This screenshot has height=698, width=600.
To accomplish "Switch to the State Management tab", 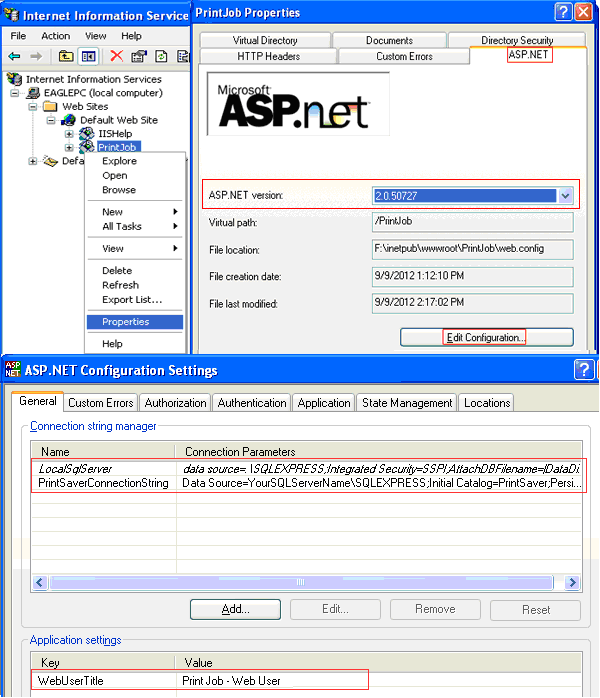I will [407, 403].
